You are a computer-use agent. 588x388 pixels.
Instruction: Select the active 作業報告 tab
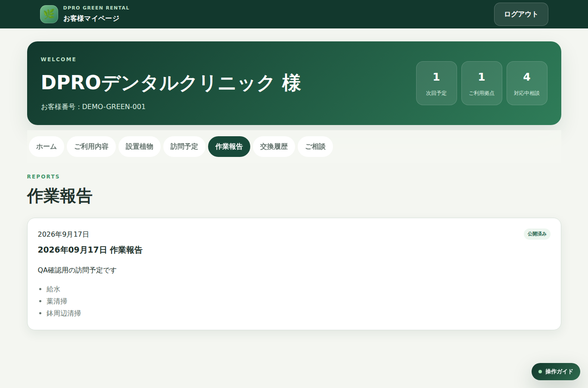pyautogui.click(x=229, y=147)
